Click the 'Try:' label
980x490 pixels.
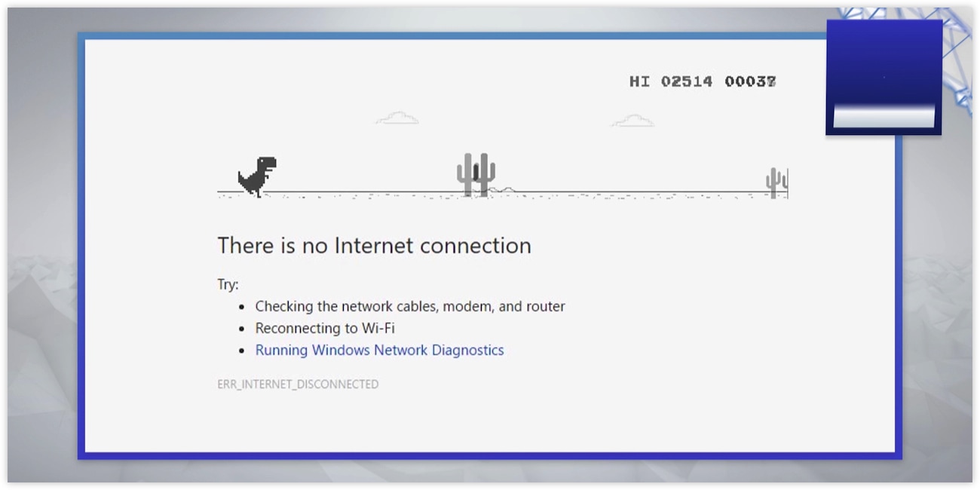pyautogui.click(x=228, y=285)
